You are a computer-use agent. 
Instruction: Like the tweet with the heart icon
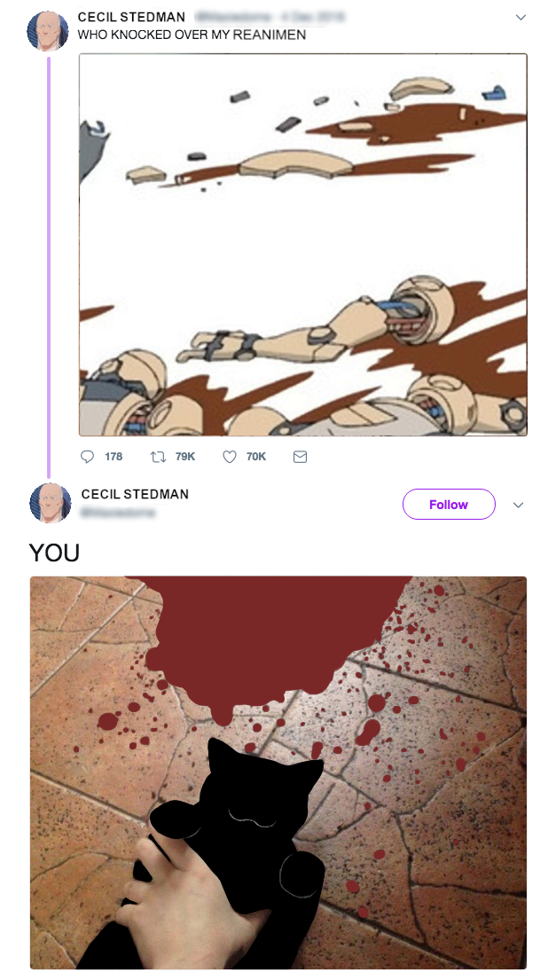tap(230, 457)
